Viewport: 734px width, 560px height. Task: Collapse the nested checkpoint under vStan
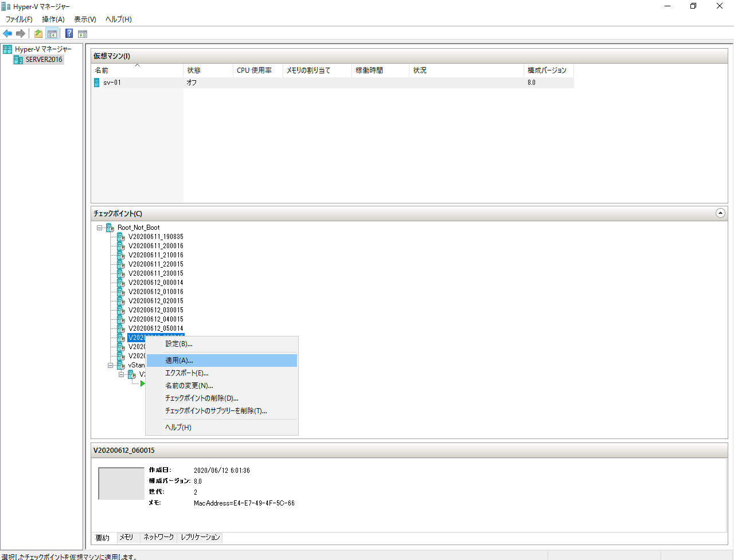[x=122, y=374]
